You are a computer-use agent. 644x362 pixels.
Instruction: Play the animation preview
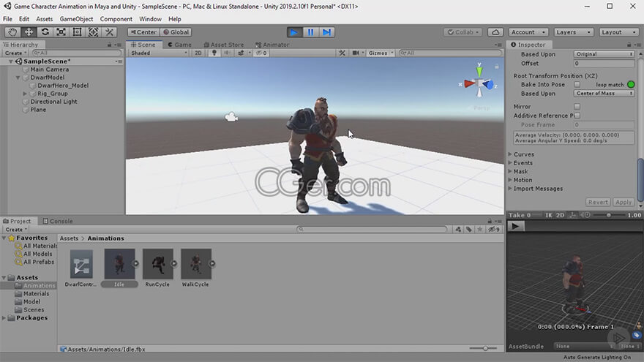515,226
